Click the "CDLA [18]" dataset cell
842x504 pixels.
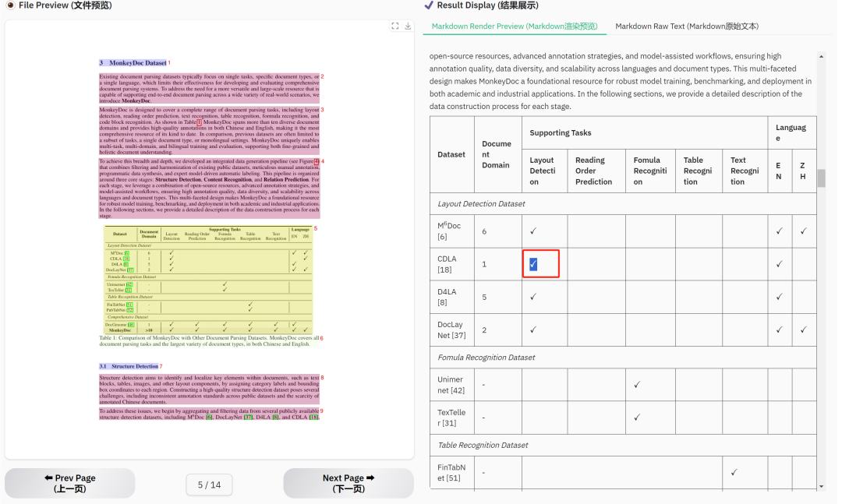click(451, 264)
